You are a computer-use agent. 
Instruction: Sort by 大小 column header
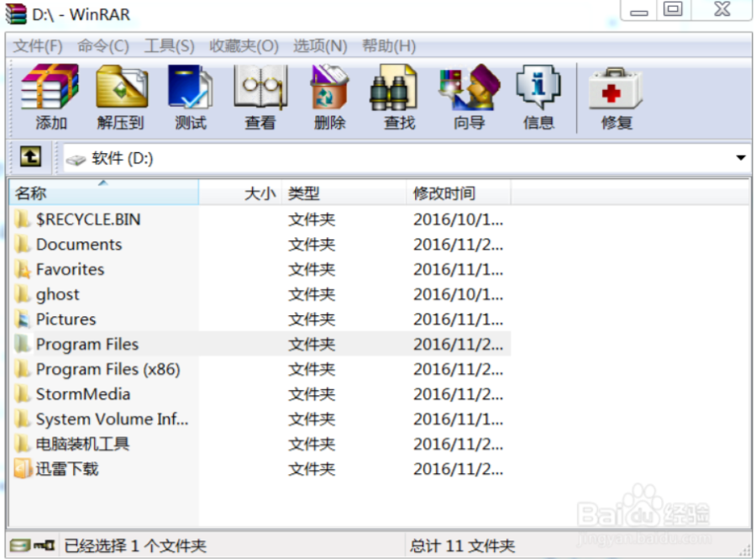point(240,193)
